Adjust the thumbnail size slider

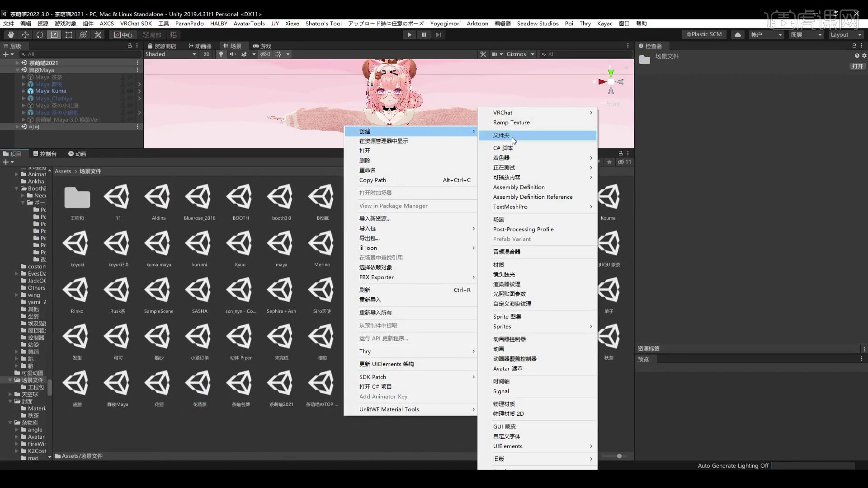[618, 456]
